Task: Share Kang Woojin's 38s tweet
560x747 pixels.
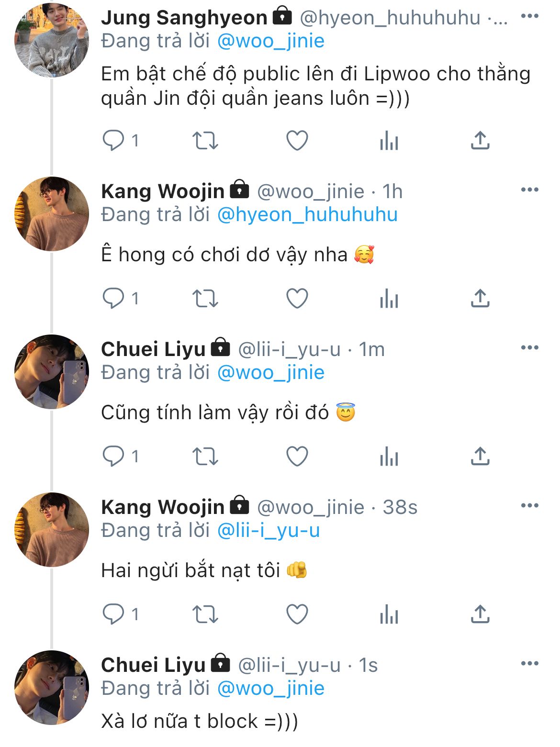Action: point(480,614)
